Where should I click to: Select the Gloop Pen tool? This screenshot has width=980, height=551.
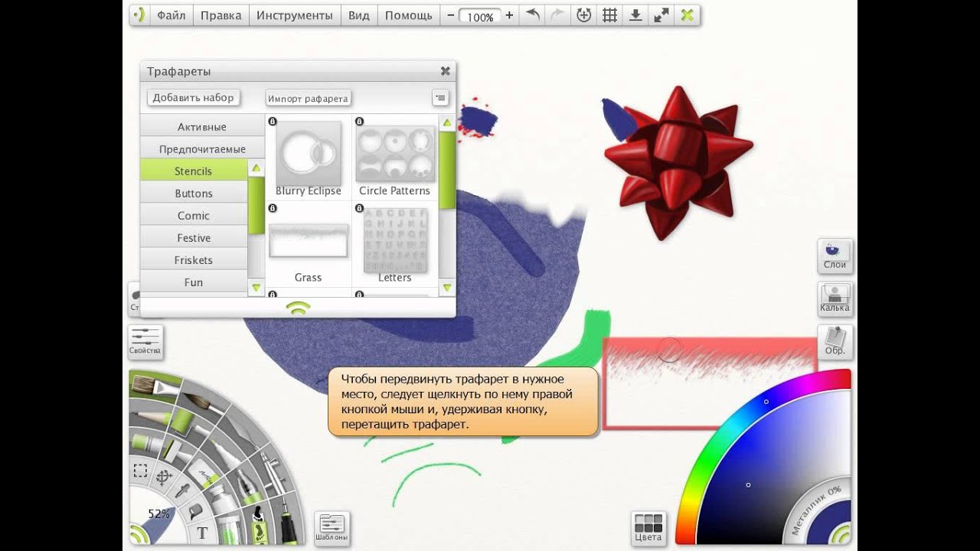(250, 487)
